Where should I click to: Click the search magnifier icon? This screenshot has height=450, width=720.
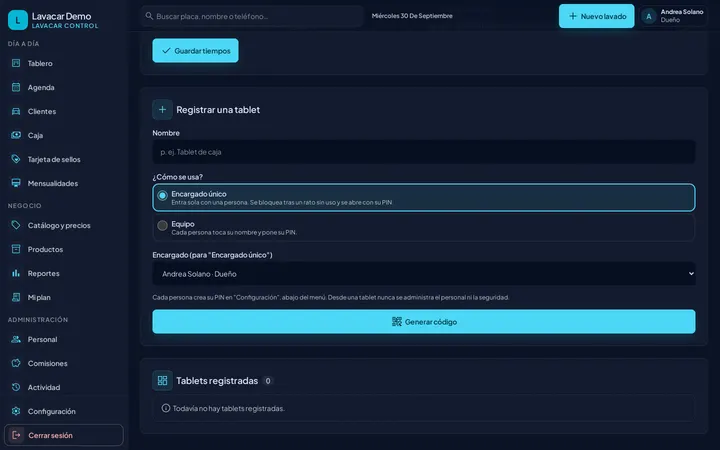click(x=149, y=16)
